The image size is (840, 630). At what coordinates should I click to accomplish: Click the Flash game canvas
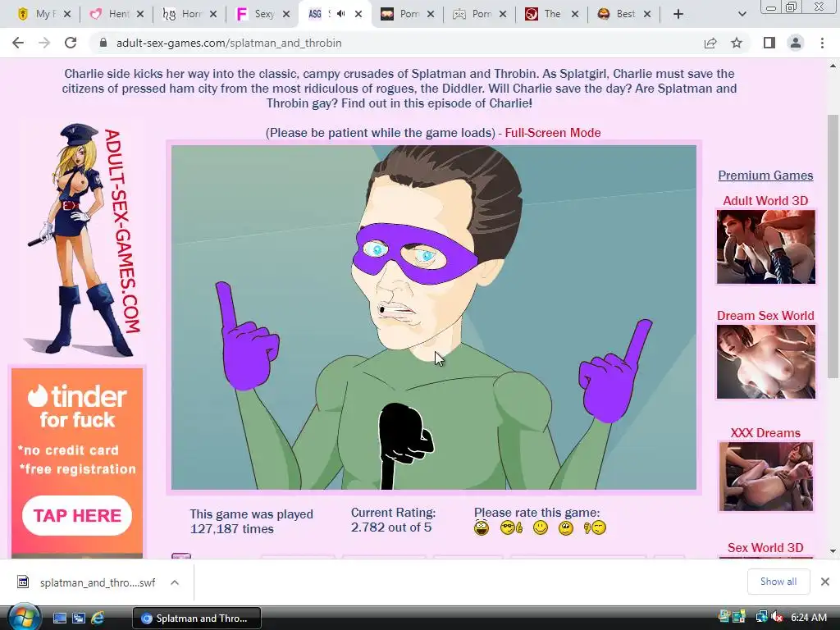click(434, 317)
